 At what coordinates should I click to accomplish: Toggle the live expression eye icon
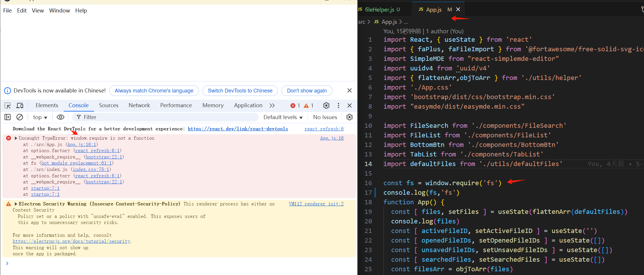61,117
